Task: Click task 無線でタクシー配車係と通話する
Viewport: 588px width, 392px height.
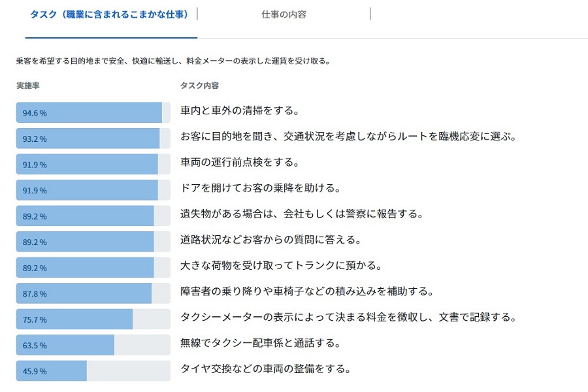Action: tap(261, 342)
